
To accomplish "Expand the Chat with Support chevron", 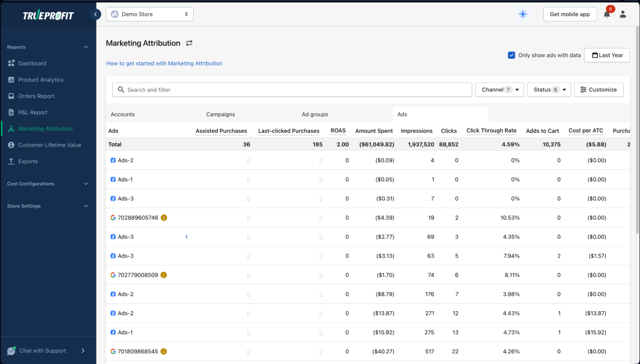I will coord(83,351).
